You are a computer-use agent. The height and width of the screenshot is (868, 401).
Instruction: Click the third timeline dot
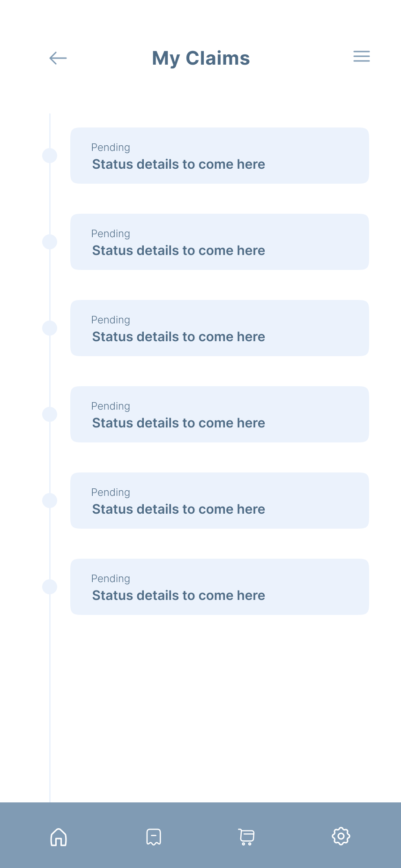[50, 328]
